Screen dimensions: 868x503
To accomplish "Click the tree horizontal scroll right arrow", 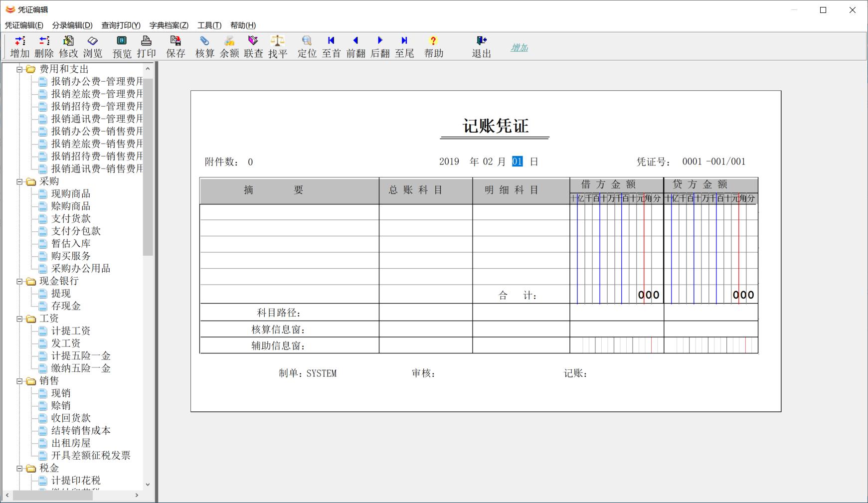I will 137,495.
